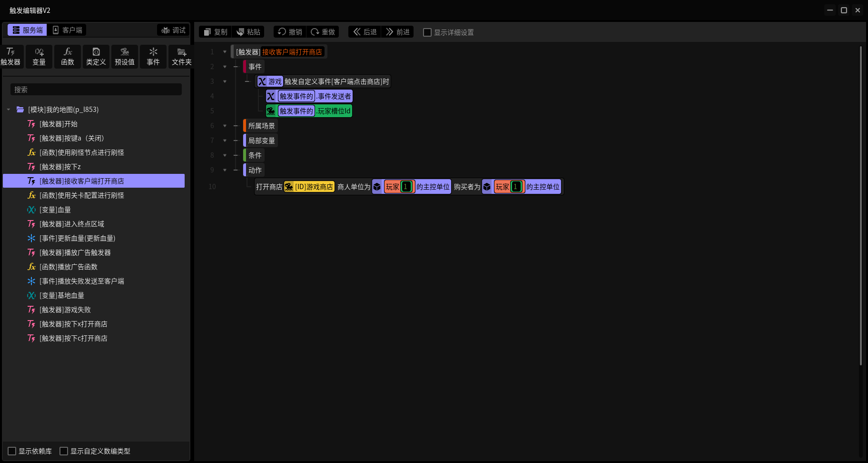Click the 打开商店 action text
The image size is (868, 463).
click(x=269, y=187)
